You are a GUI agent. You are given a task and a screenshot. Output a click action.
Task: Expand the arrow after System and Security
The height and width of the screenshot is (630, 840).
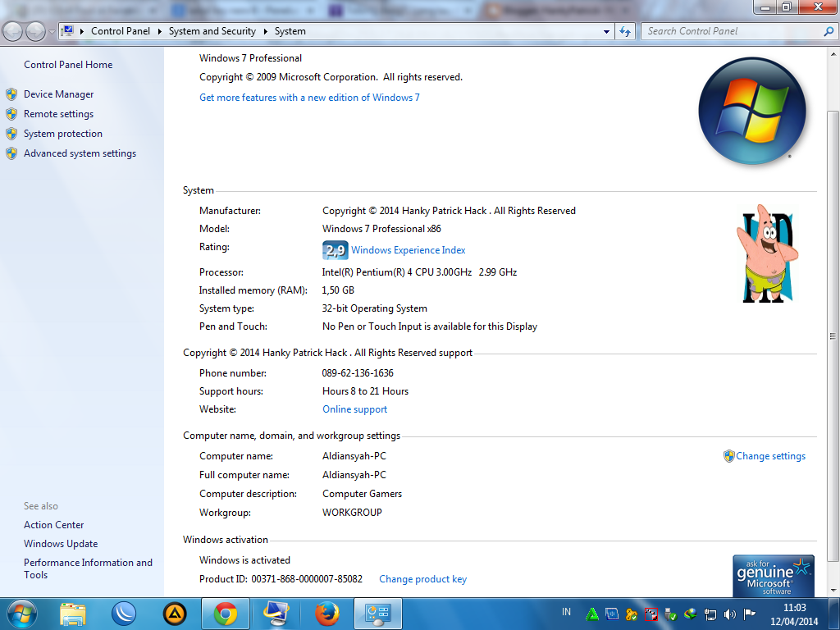[x=265, y=32]
